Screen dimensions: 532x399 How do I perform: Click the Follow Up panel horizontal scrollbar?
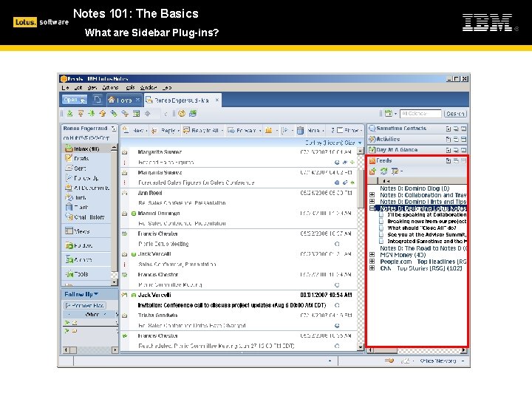[90, 349]
